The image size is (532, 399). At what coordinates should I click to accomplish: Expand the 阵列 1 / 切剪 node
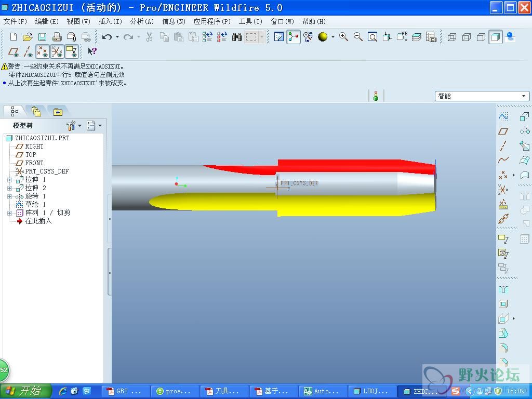[9, 213]
